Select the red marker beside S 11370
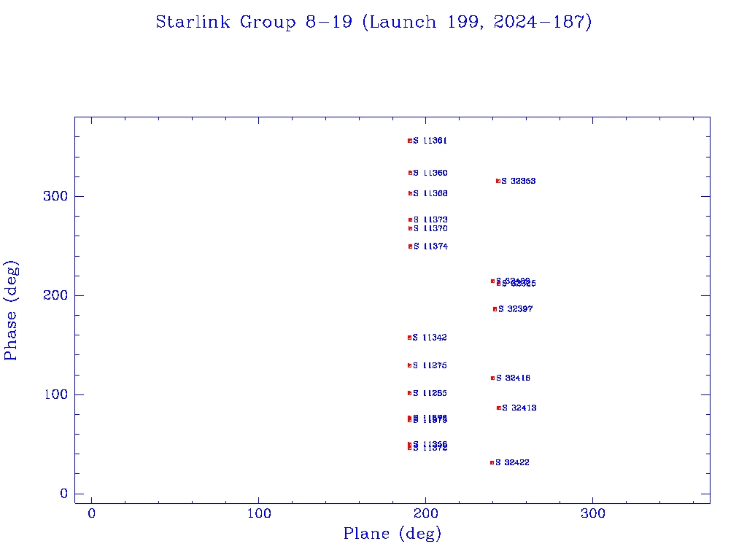The image size is (747, 560). point(410,228)
